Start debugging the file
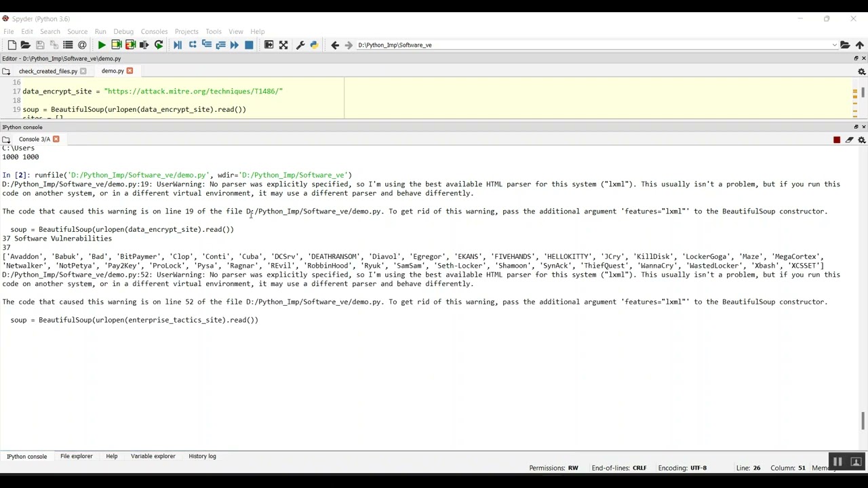868x488 pixels. (178, 45)
